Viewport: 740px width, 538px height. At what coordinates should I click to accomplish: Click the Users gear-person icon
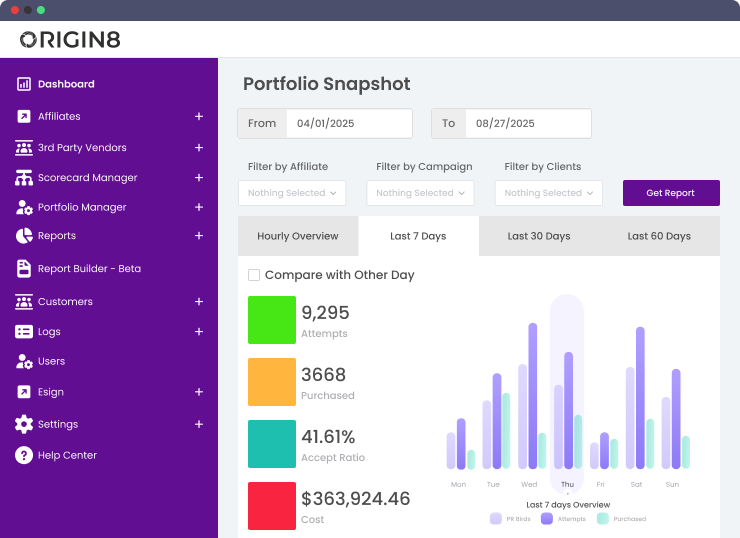point(24,361)
